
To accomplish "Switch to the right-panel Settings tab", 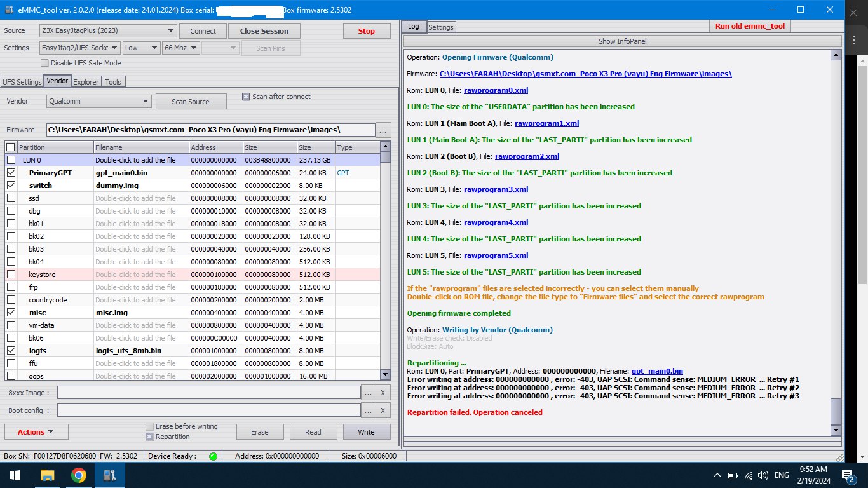I will pos(440,27).
